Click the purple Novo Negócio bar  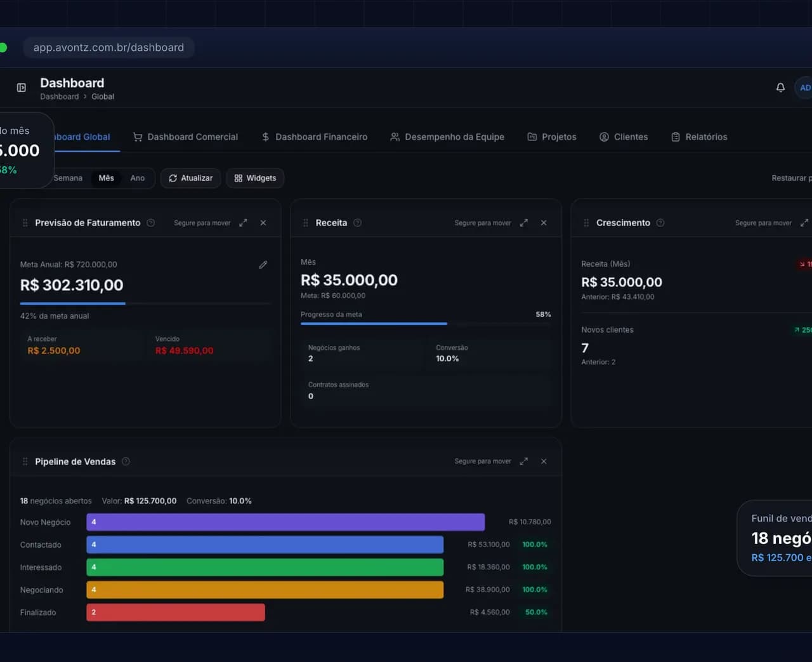tap(285, 522)
